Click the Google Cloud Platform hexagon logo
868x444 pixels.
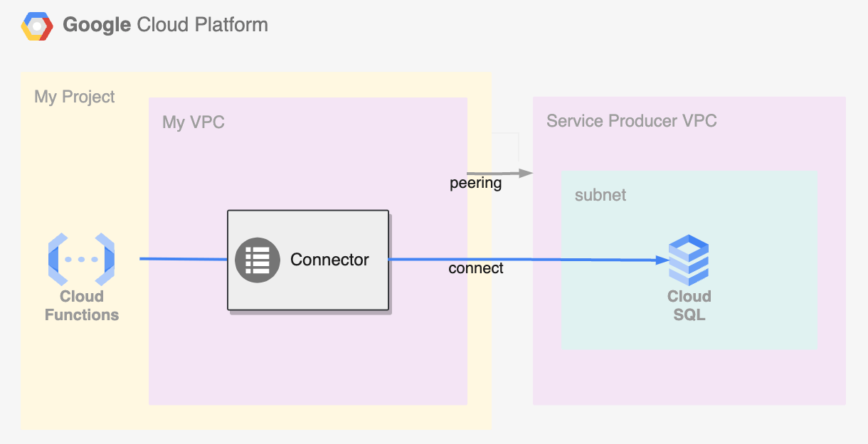pyautogui.click(x=37, y=26)
